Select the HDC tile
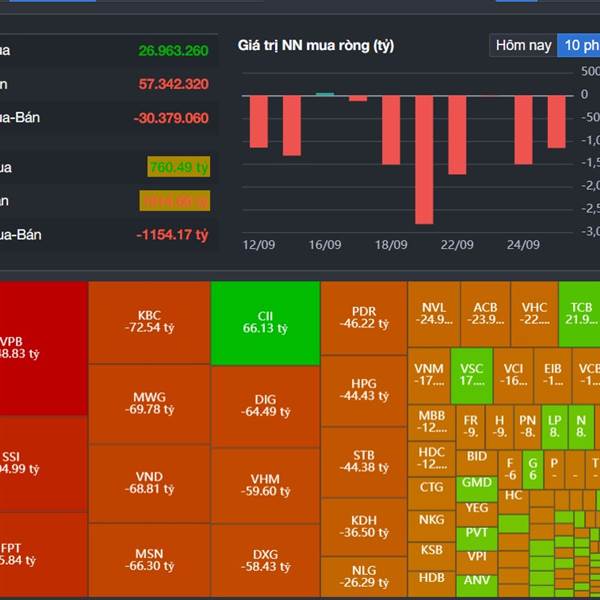Viewport: 600px width, 600px height. tap(432, 458)
